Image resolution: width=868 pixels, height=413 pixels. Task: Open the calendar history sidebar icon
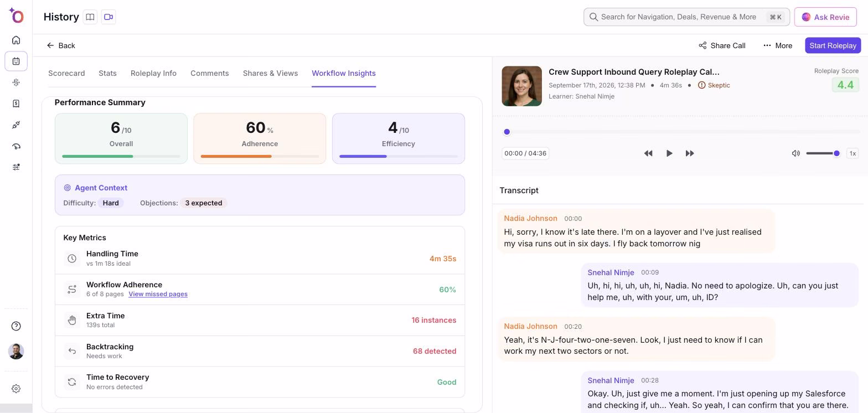point(16,61)
